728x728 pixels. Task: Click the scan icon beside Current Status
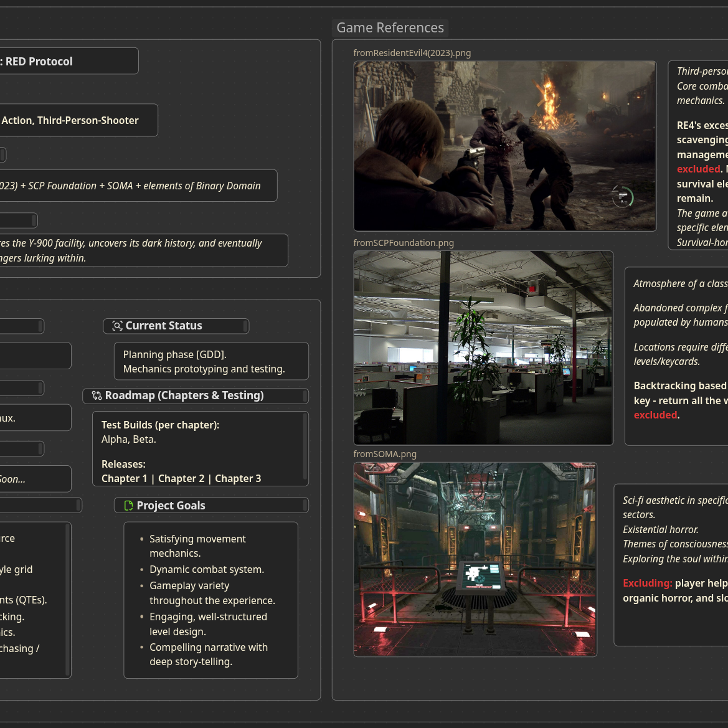click(x=118, y=326)
